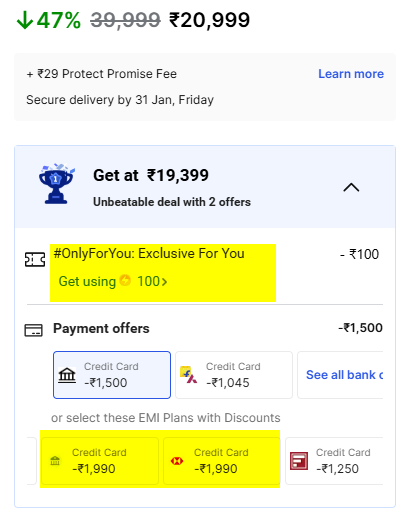Screen dimensions: 409x514
Task: Click the trophy icon beside Get at ₹19,399
Action: [x=56, y=184]
